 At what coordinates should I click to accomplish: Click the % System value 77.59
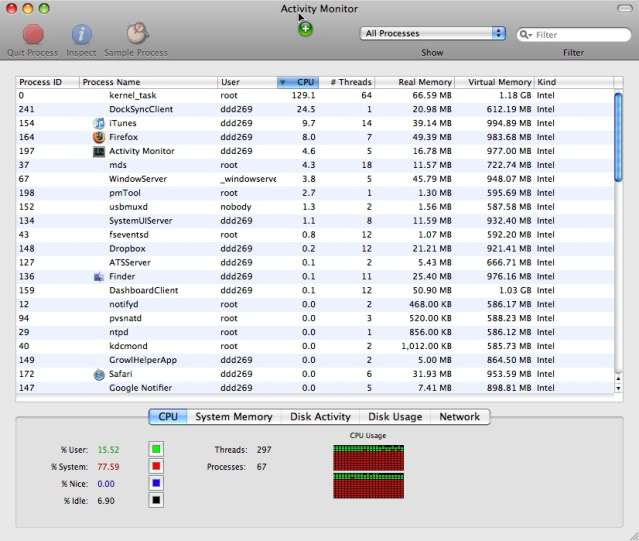(x=108, y=467)
